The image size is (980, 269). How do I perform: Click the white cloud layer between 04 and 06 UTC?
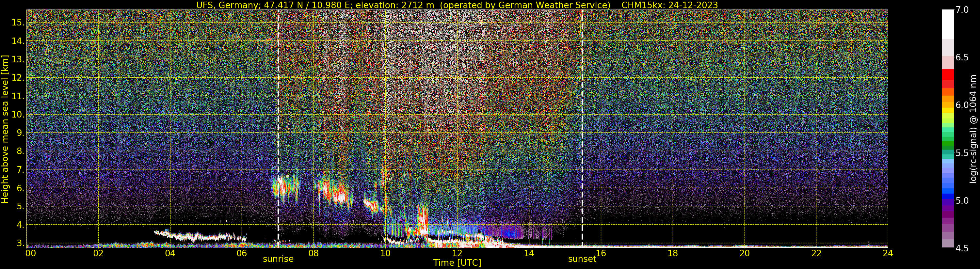point(200,236)
